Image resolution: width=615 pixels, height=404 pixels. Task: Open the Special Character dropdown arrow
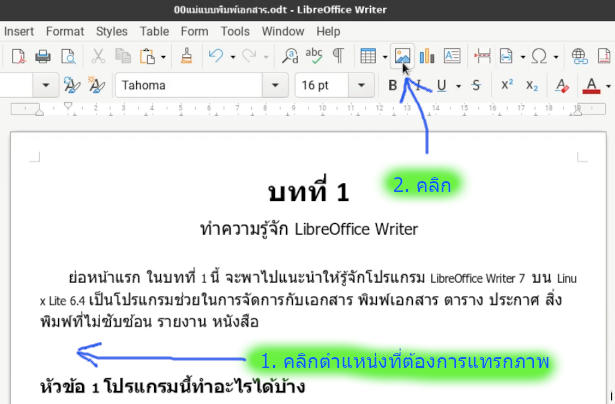(x=556, y=57)
